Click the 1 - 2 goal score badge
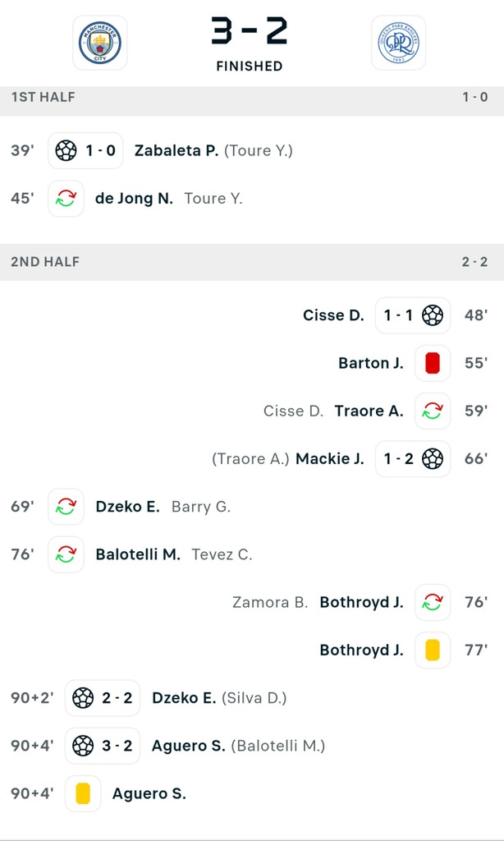This screenshot has height=841, width=504. pos(399,459)
